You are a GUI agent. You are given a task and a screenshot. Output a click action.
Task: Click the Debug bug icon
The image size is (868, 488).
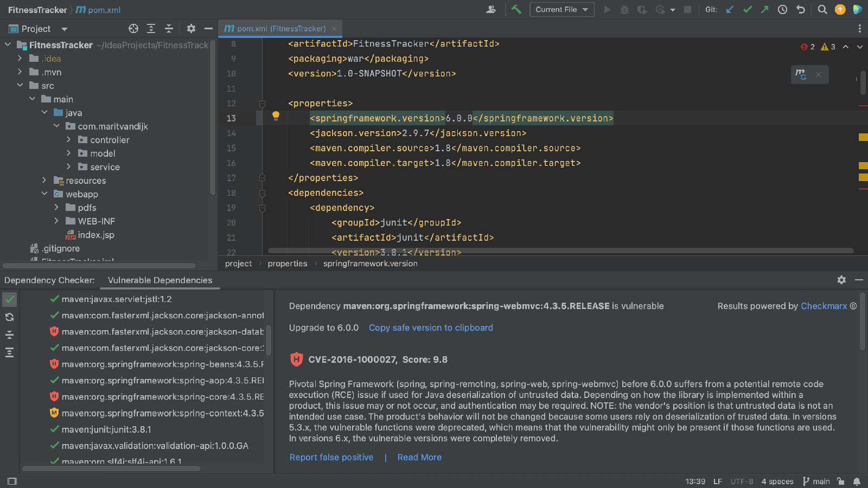(624, 9)
